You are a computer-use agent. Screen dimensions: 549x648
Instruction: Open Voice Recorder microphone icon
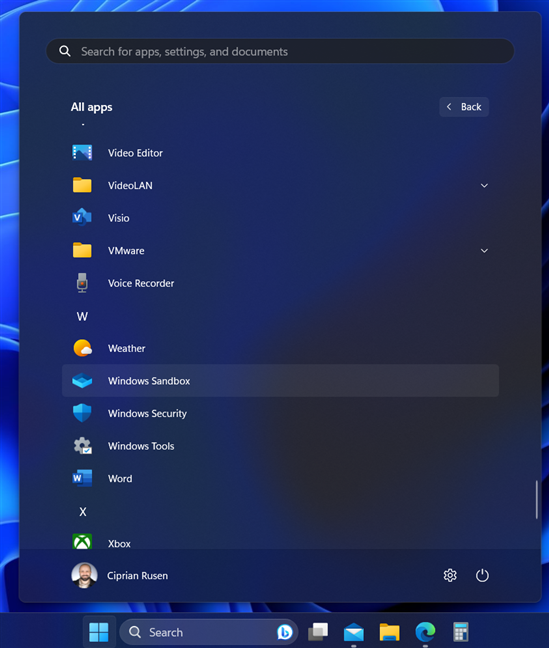coord(82,283)
